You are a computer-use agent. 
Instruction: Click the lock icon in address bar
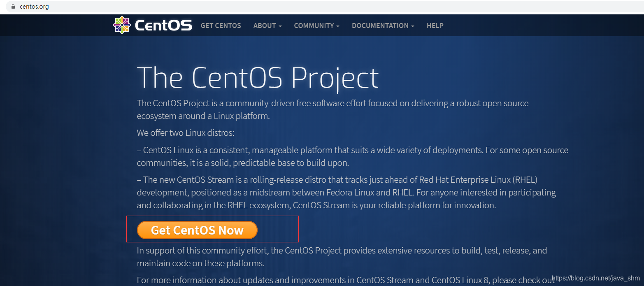tap(13, 7)
